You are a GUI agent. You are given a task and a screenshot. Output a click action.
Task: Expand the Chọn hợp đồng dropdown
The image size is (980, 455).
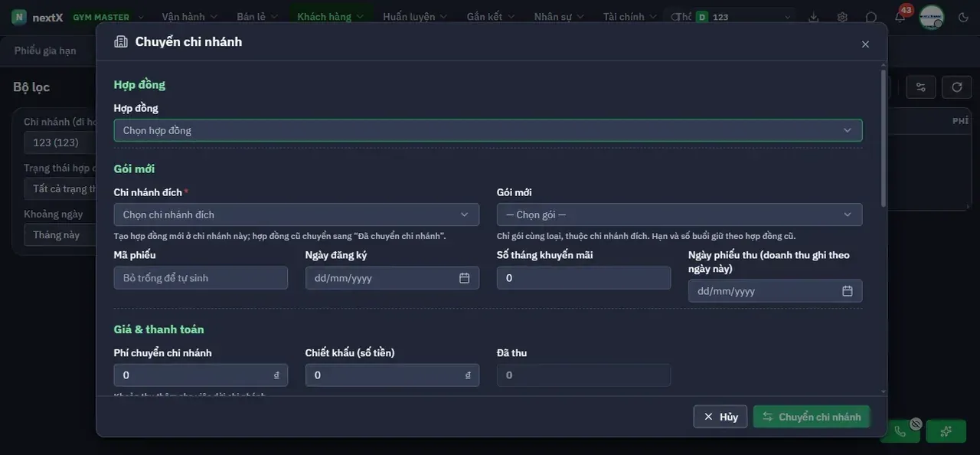click(488, 130)
